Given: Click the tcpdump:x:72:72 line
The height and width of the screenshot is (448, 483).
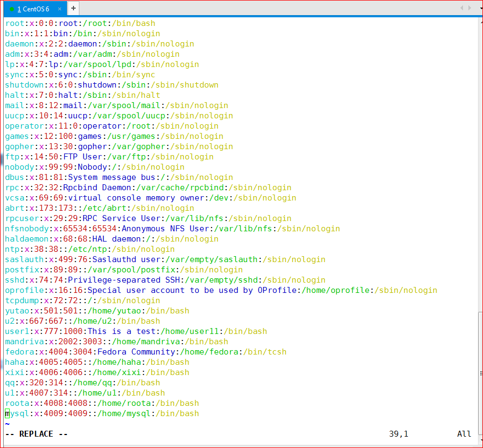Looking at the screenshot, I should tap(83, 300).
